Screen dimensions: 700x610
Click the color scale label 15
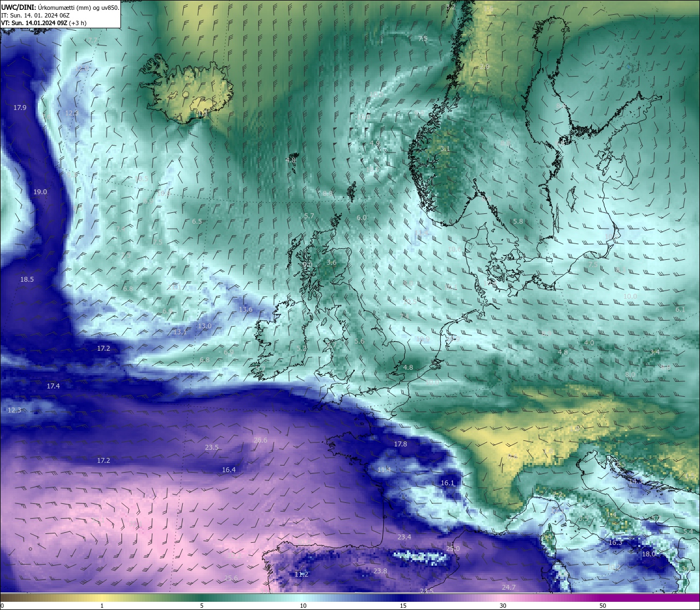click(403, 606)
